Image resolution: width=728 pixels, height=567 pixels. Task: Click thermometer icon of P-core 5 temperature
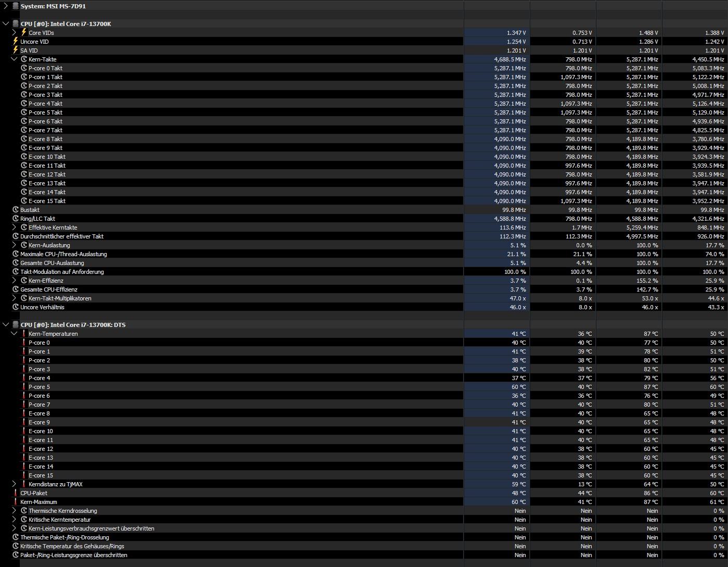pos(24,387)
